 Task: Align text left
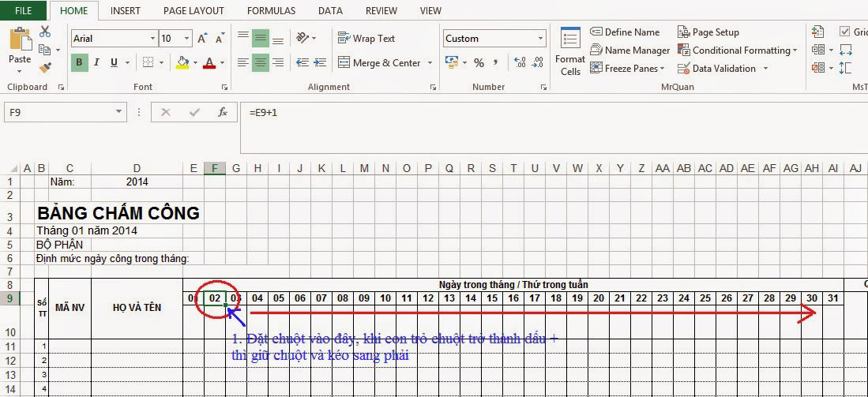[243, 62]
